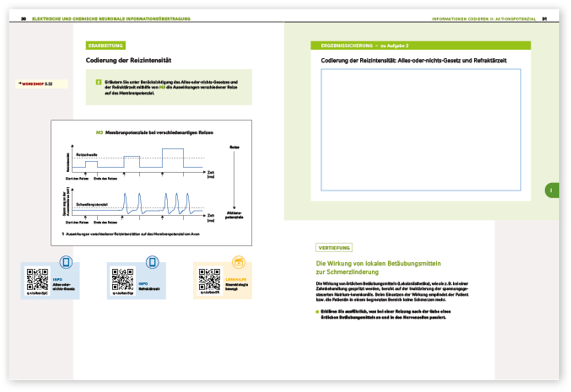Click the tablet icon above Alles-oder-nichts-Gesetz
This screenshot has height=392, width=571.
tap(67, 261)
